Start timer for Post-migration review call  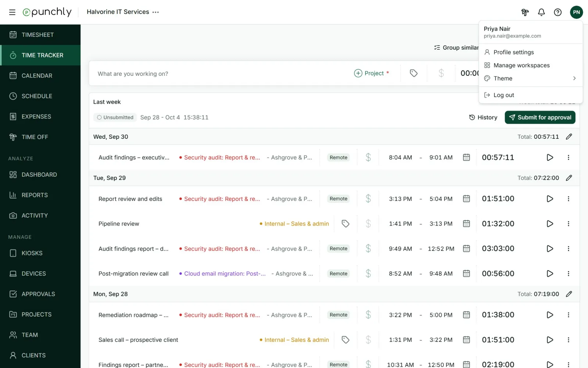point(550,273)
